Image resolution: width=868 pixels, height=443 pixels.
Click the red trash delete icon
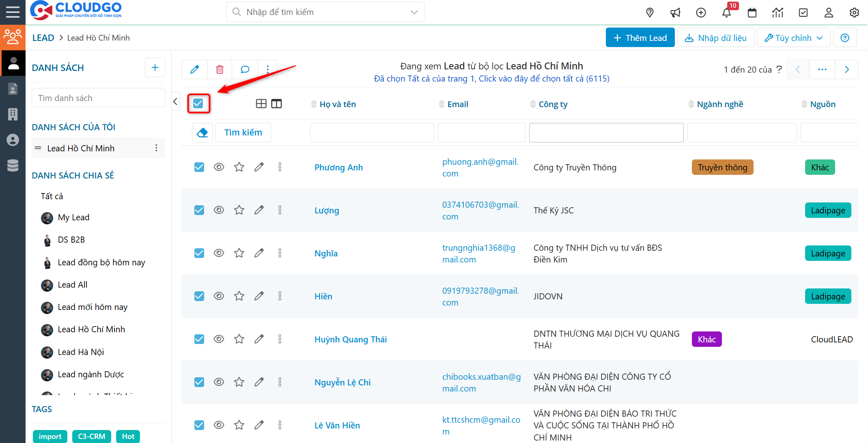point(220,69)
